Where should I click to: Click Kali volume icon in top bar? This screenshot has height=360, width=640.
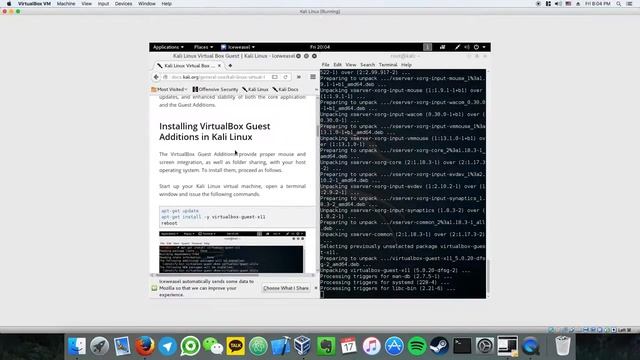coord(467,47)
